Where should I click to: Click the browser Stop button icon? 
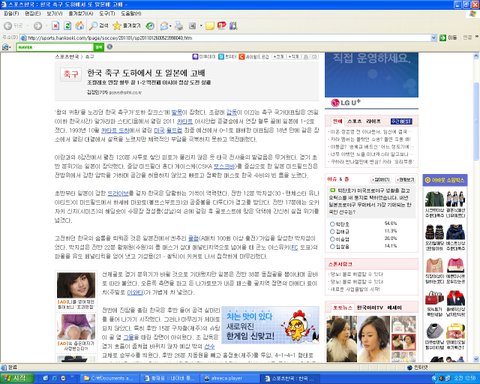coord(56,26)
